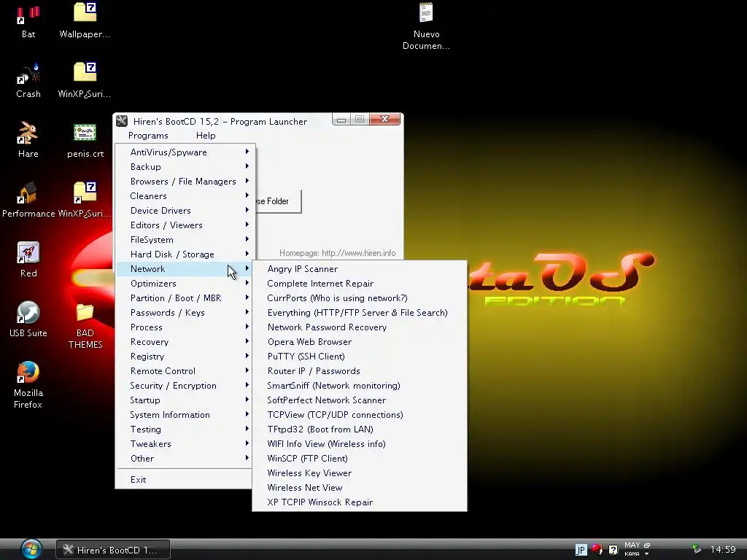Expand the Registry submenu
747x560 pixels.
click(185, 356)
